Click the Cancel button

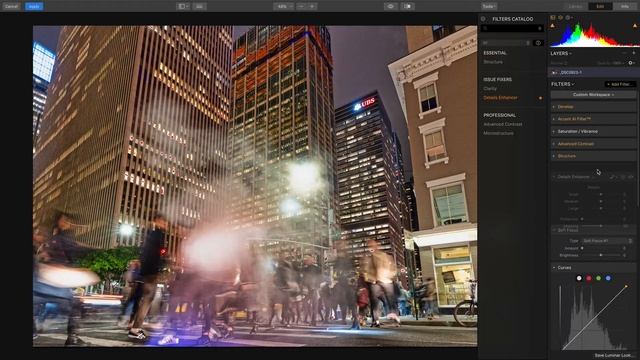click(x=11, y=7)
